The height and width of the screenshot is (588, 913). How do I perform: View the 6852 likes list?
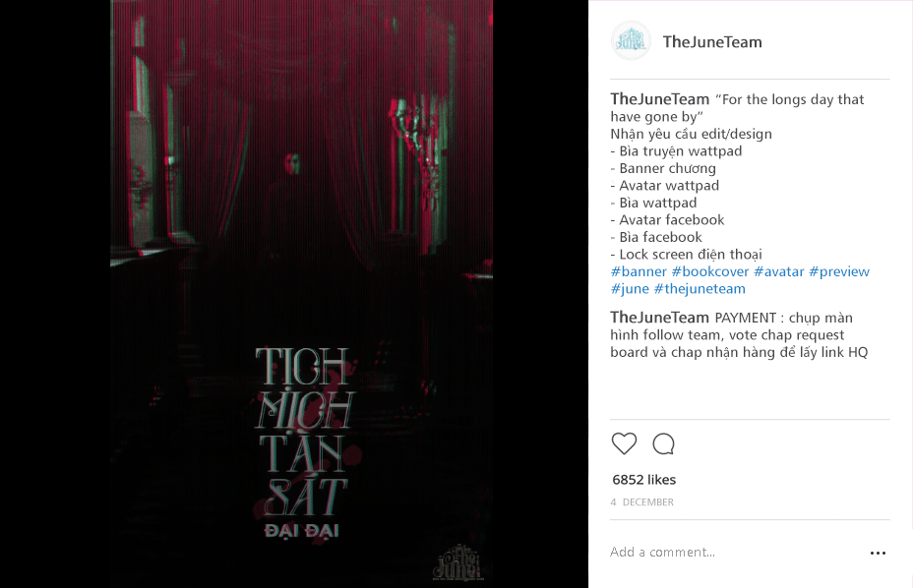pos(644,480)
